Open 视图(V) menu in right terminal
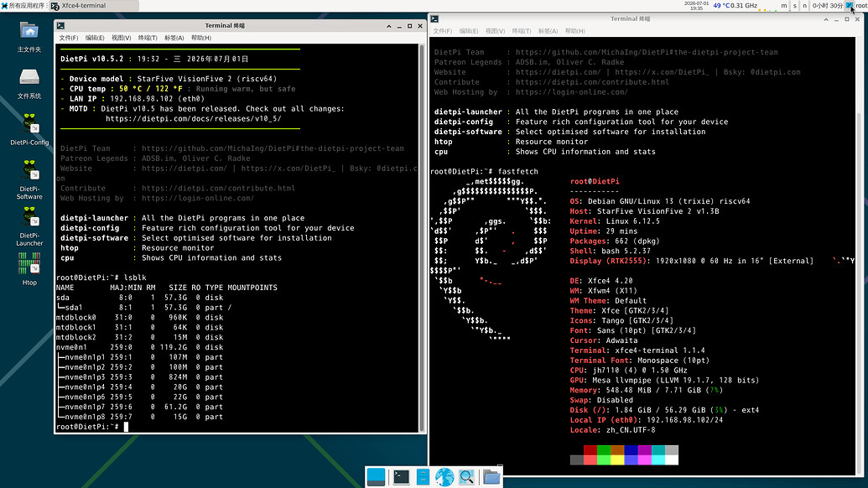This screenshot has width=868, height=488. (495, 31)
